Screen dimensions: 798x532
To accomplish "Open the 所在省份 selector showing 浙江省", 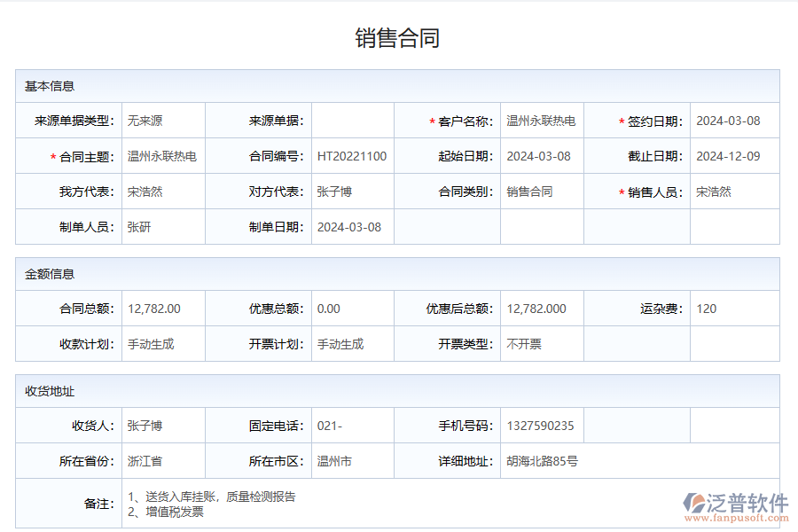I will pos(145,460).
